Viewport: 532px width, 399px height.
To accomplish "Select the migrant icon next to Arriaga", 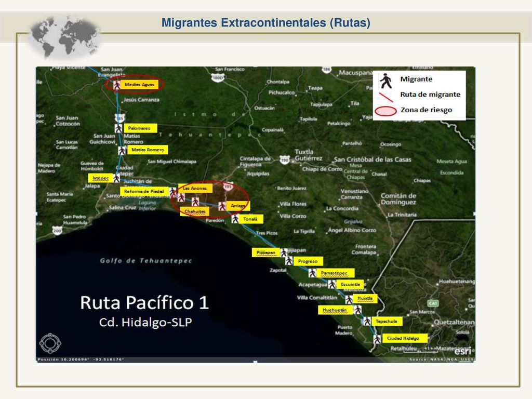I will click(x=222, y=206).
